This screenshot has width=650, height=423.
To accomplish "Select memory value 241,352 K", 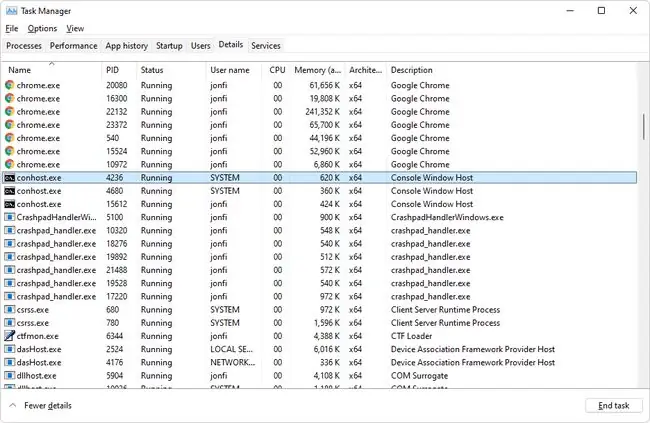I will coord(323,112).
